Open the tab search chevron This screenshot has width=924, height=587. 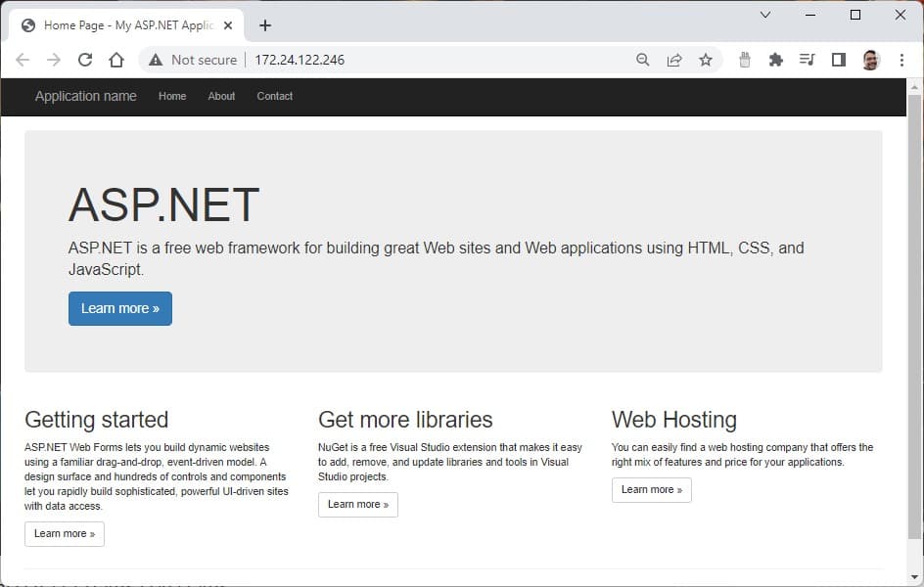[x=764, y=15]
